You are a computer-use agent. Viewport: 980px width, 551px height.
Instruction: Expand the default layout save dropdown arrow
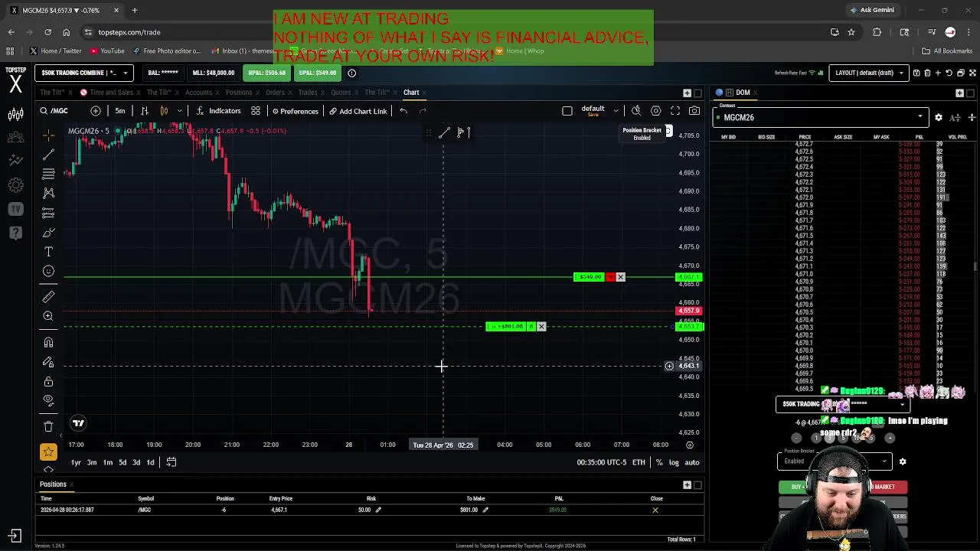click(x=616, y=111)
